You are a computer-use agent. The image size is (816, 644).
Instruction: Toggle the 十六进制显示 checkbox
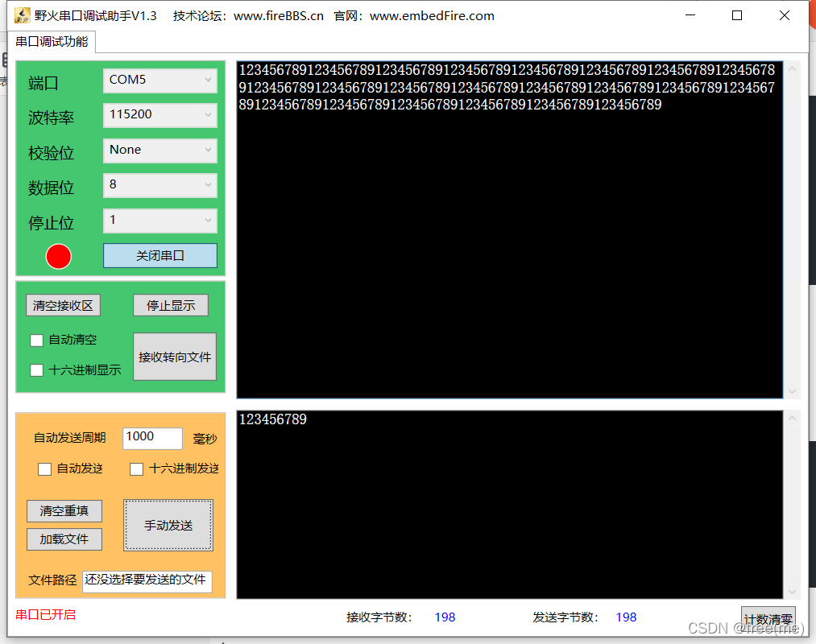point(36,370)
